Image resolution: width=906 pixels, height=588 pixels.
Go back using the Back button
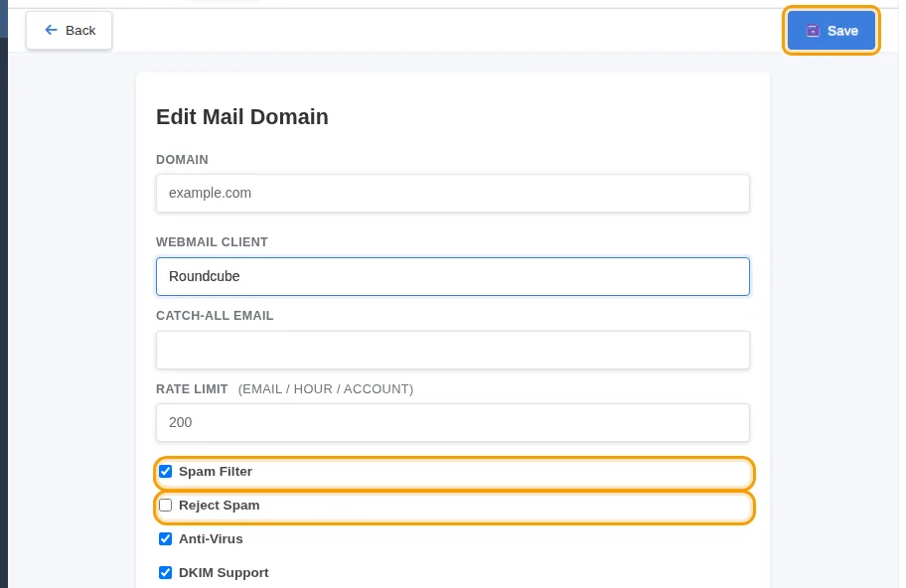(69, 30)
